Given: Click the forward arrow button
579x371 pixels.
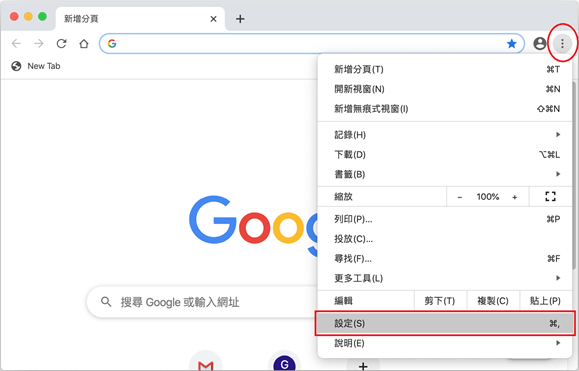Looking at the screenshot, I should coord(39,44).
